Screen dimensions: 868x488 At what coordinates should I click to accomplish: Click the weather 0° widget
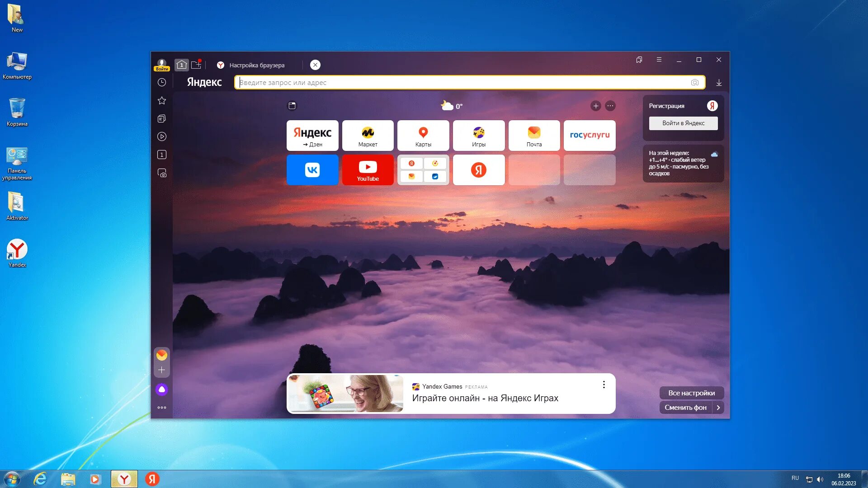(x=452, y=106)
